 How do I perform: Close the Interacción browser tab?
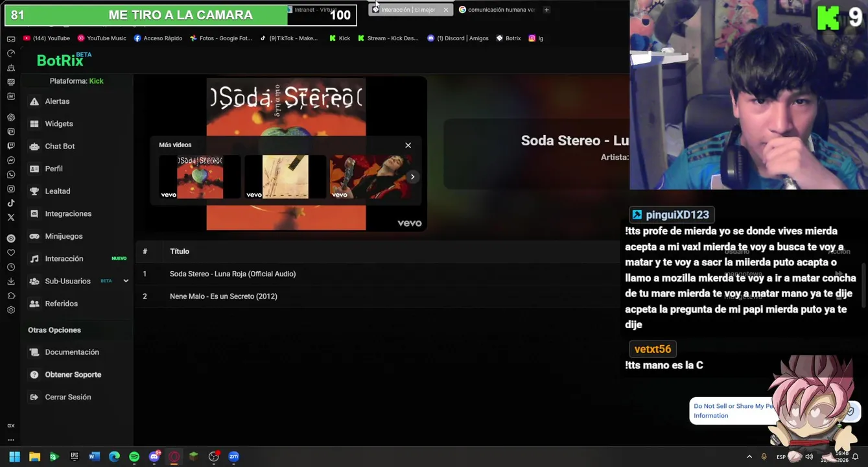click(445, 10)
